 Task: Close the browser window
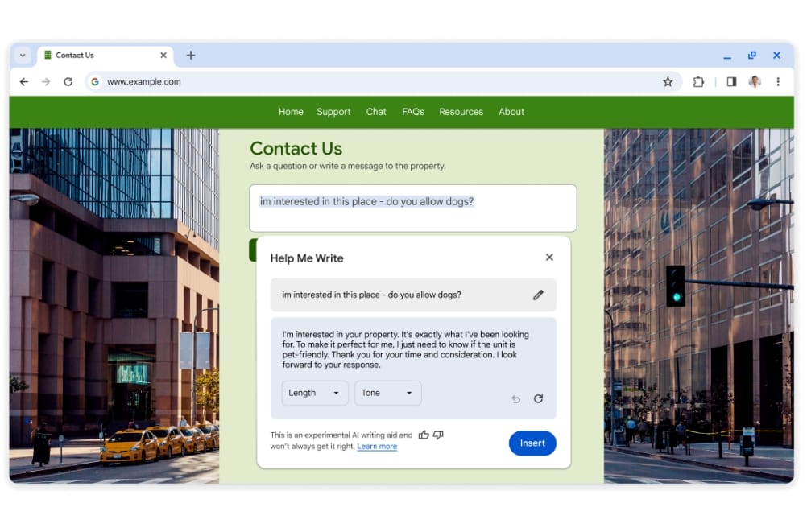776,55
